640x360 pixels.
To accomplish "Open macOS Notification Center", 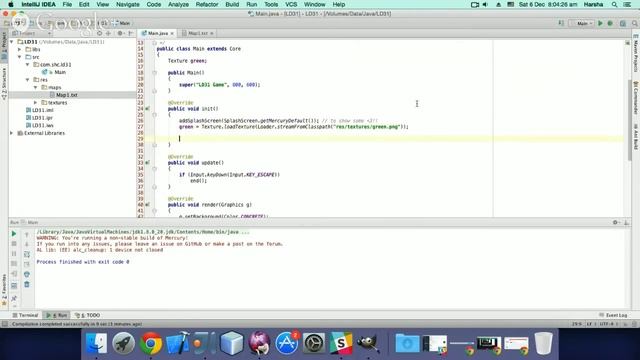I will point(628,4).
